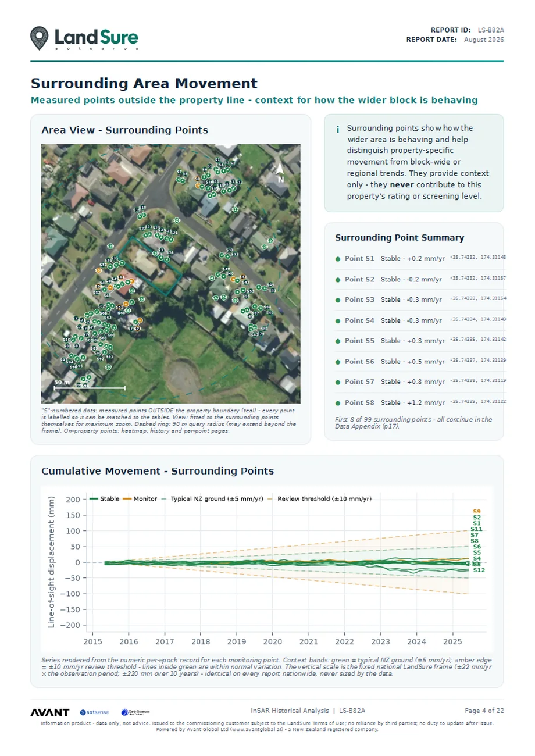Image resolution: width=535 pixels, height=756 pixels.
Task: Click the green dot beside Point S4
Action: click(x=338, y=321)
